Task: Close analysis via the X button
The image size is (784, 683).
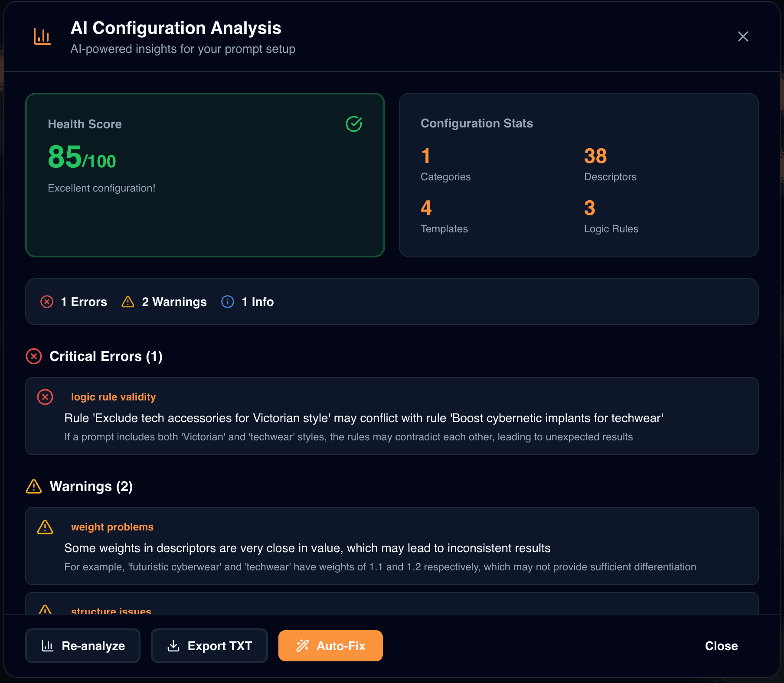Action: click(743, 36)
